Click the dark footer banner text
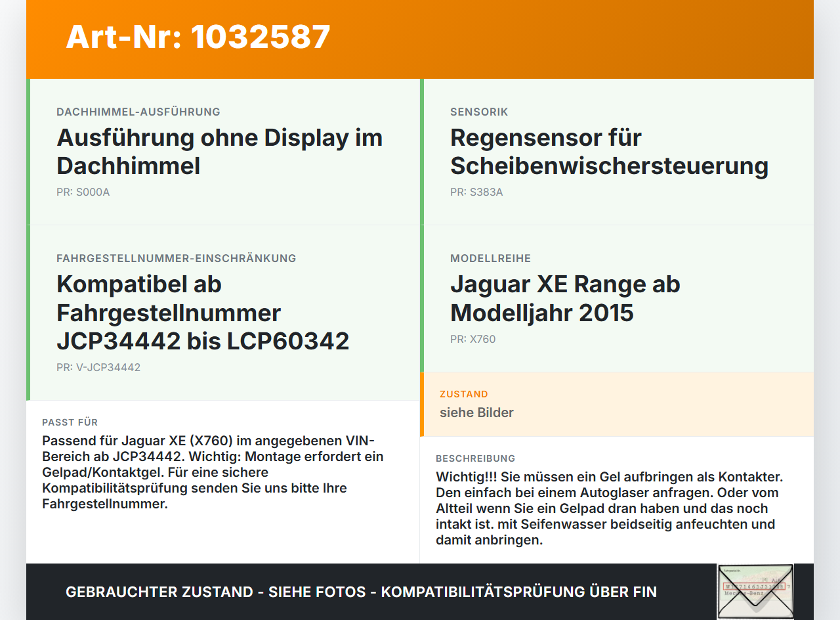The height and width of the screenshot is (620, 840). pos(361,592)
